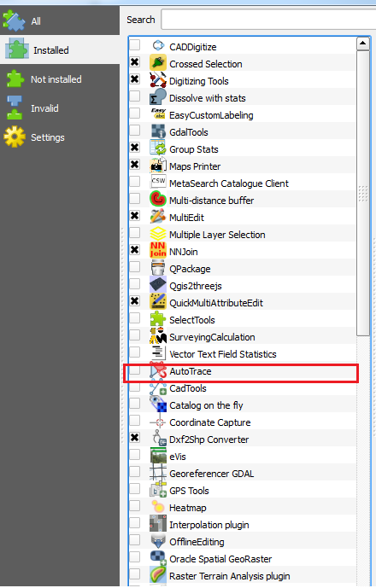Open the Invalid plugins tab
Image resolution: width=376 pixels, height=588 pixels.
pyautogui.click(x=60, y=108)
